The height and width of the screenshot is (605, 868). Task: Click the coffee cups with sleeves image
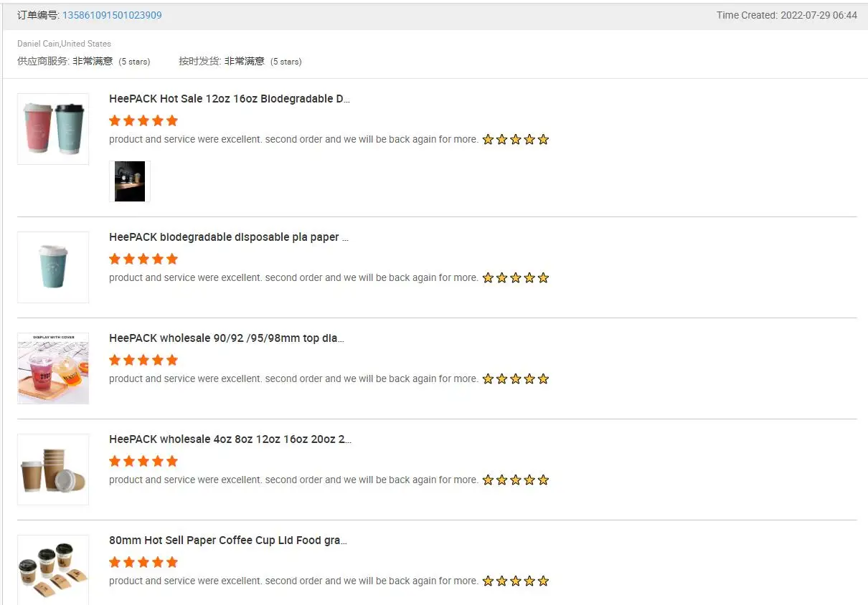(x=53, y=569)
